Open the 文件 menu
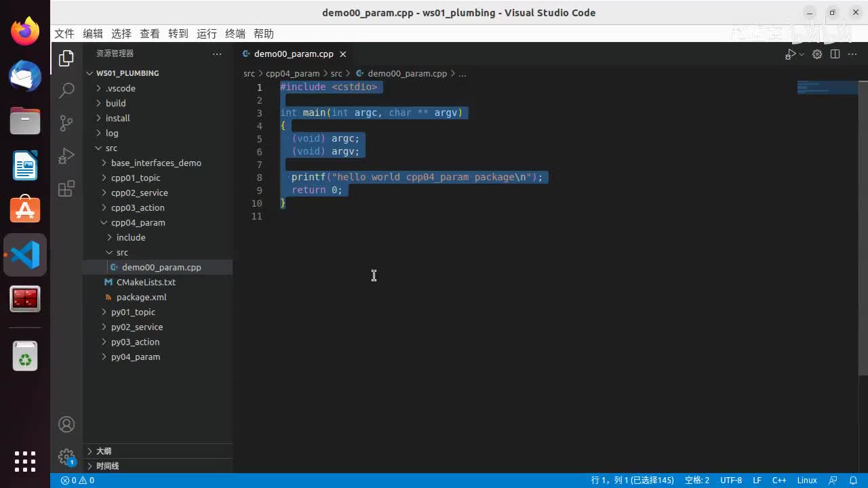The width and height of the screenshot is (868, 488). (64, 34)
